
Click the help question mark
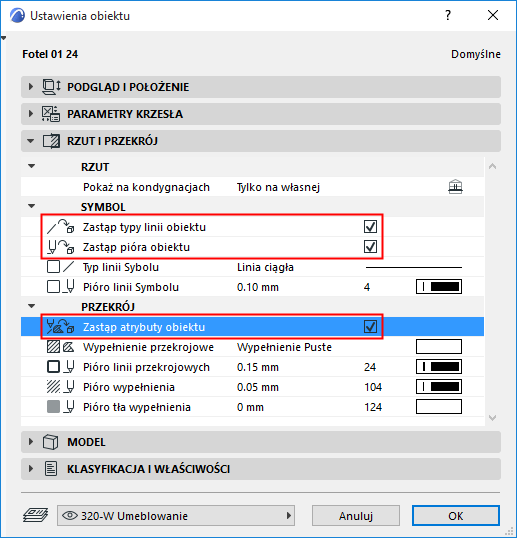[x=448, y=15]
